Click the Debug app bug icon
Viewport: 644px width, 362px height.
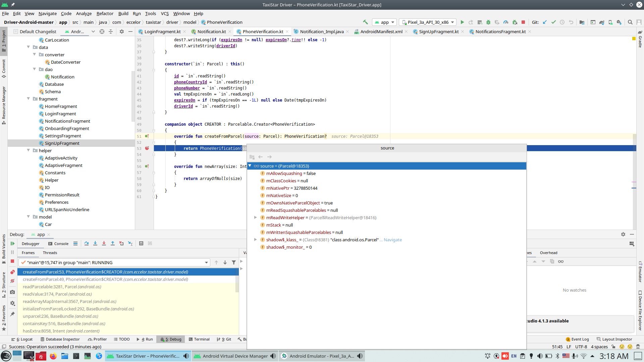pyautogui.click(x=488, y=22)
